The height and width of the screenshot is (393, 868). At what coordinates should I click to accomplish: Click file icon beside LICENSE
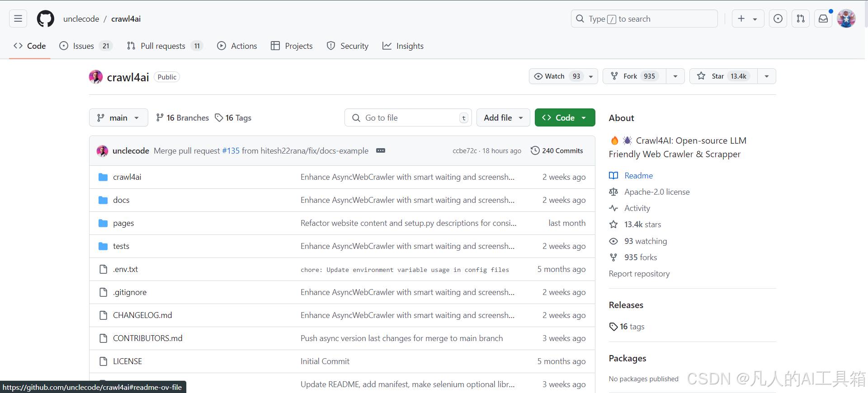point(103,361)
